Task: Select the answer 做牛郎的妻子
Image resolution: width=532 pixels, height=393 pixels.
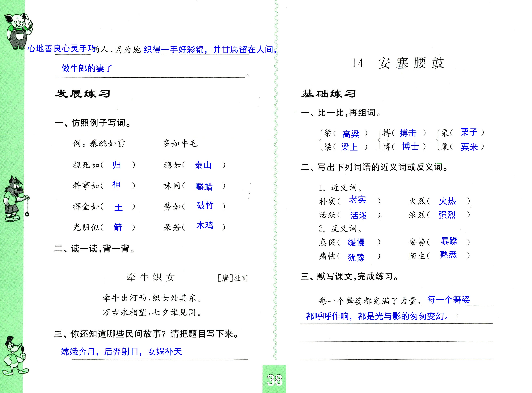Action: point(87,68)
